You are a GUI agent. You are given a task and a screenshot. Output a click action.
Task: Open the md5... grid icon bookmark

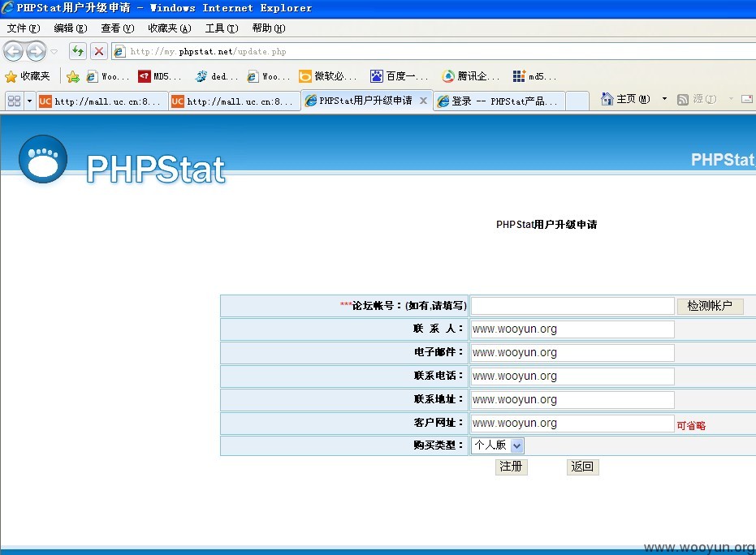534,76
